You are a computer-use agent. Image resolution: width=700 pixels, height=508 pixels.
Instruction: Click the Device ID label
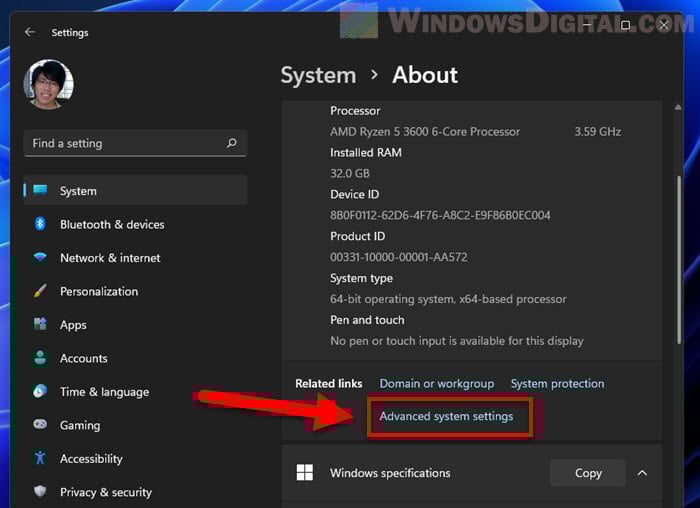(354, 194)
